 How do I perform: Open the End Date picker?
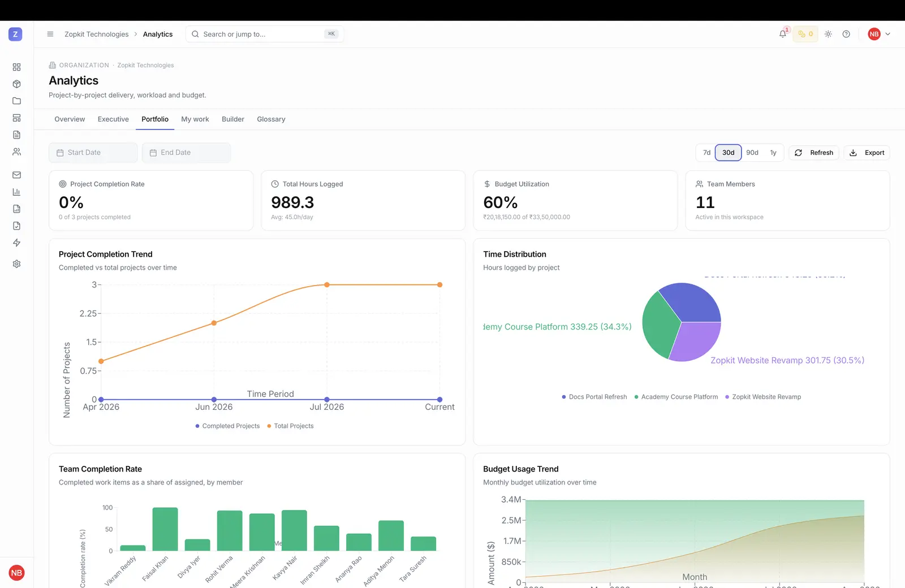point(186,153)
